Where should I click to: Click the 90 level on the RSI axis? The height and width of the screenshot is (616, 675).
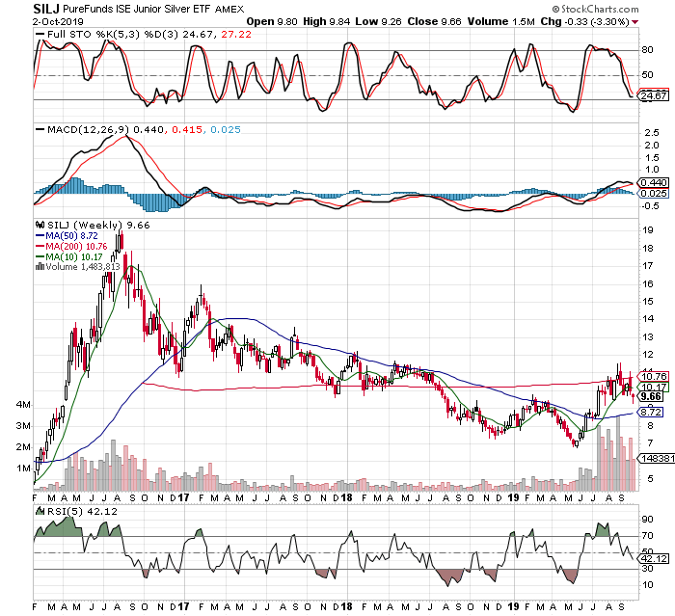click(x=647, y=520)
